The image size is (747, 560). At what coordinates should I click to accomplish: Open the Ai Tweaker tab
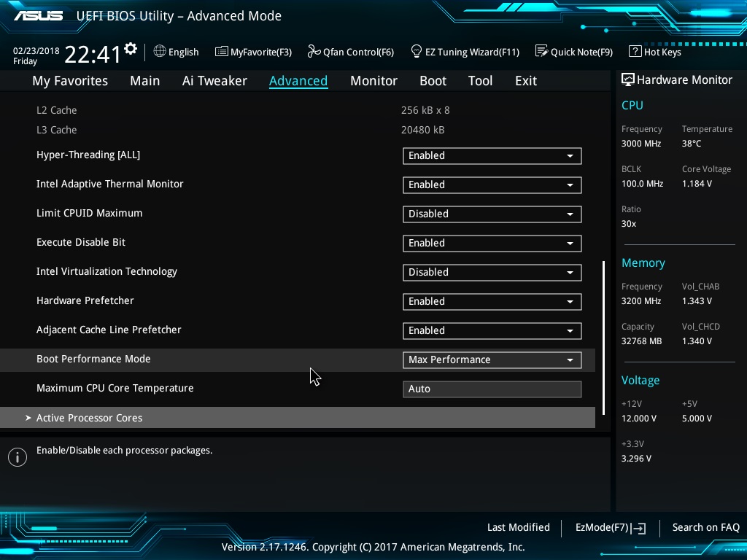pos(214,81)
